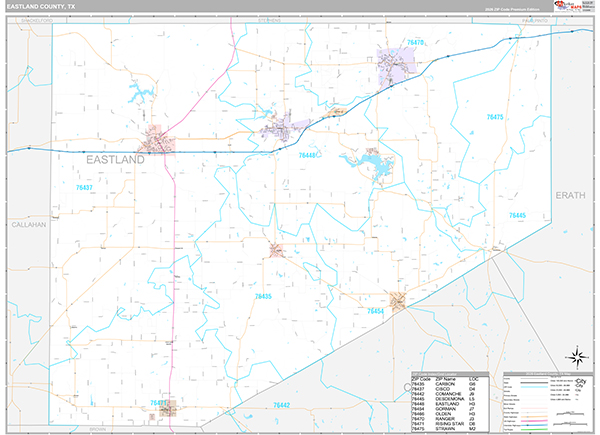Click the "LOC" column header in the index
Screen dimensions: 600x435
[473, 379]
